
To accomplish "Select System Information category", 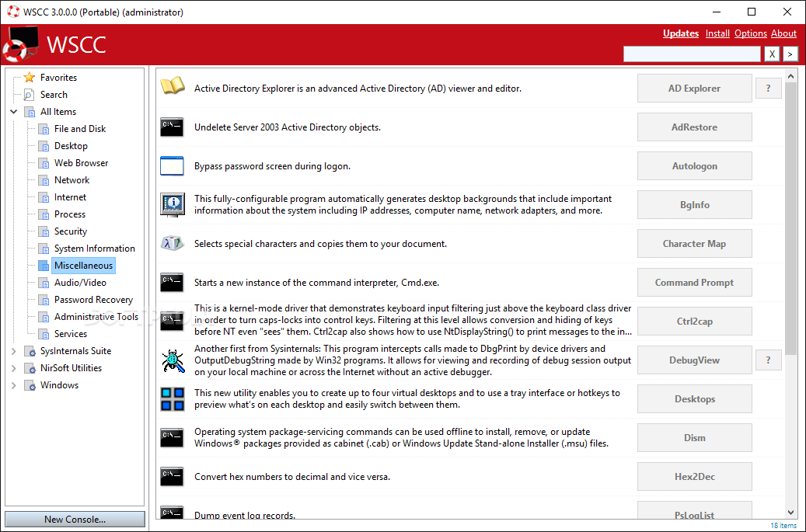I will coord(95,249).
